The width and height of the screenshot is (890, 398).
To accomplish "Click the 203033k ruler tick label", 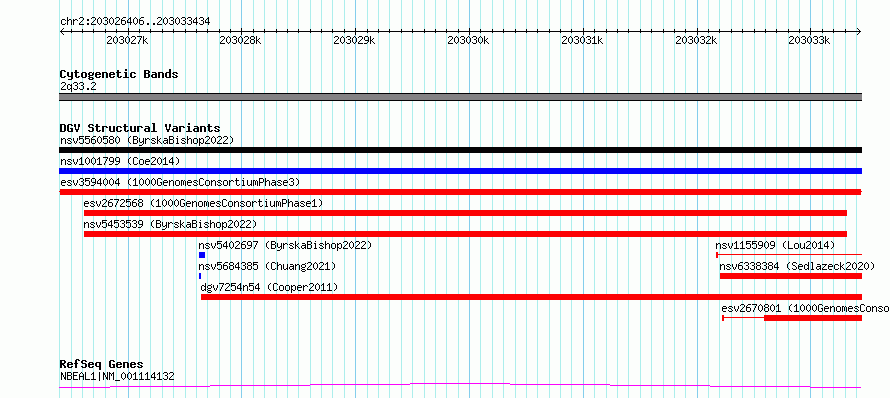I will pos(810,40).
